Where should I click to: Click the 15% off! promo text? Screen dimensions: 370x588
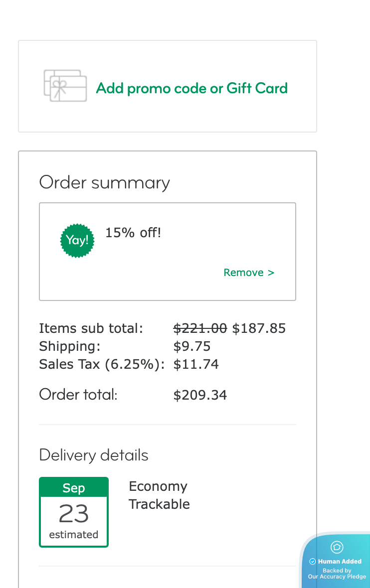(x=133, y=232)
